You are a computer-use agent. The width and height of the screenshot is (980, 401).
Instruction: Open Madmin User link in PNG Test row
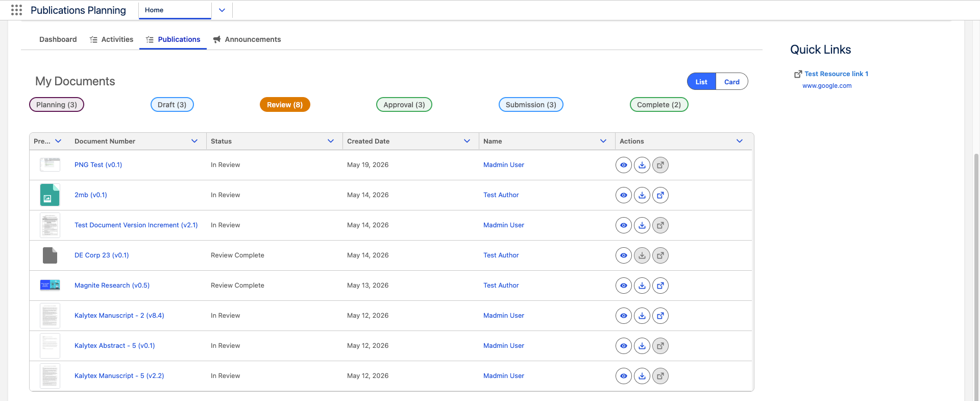[504, 165]
